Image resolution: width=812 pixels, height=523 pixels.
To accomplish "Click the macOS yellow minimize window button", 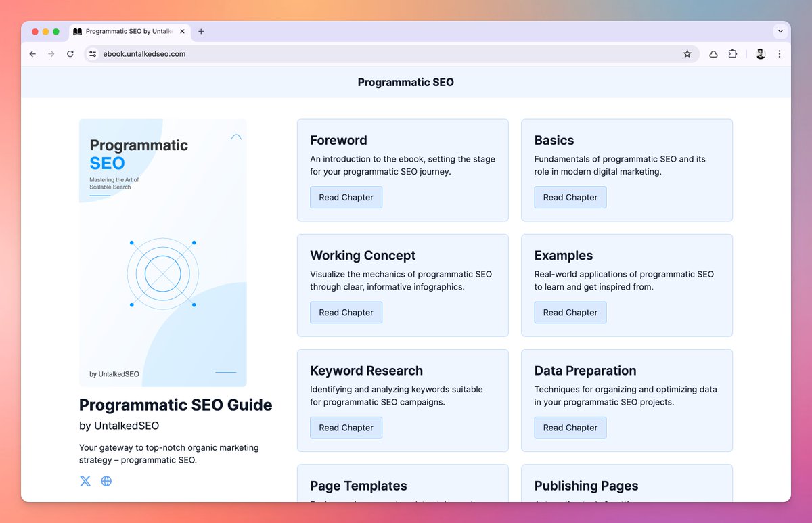I will pyautogui.click(x=45, y=32).
